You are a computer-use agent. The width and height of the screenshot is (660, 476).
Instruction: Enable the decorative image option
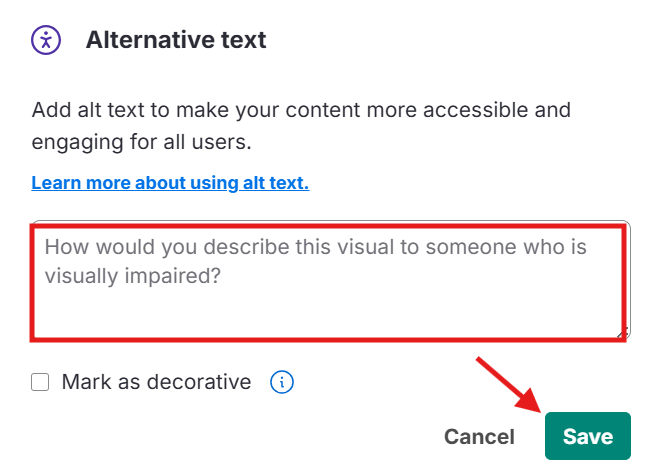coord(40,381)
